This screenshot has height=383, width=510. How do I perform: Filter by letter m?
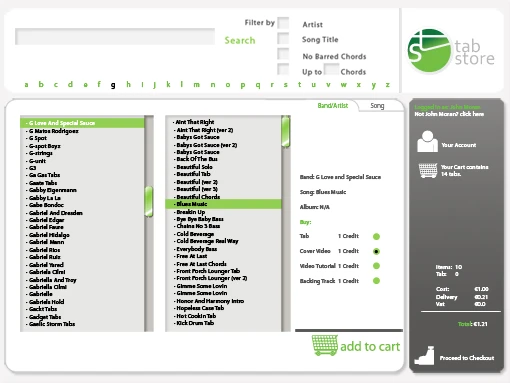197,85
